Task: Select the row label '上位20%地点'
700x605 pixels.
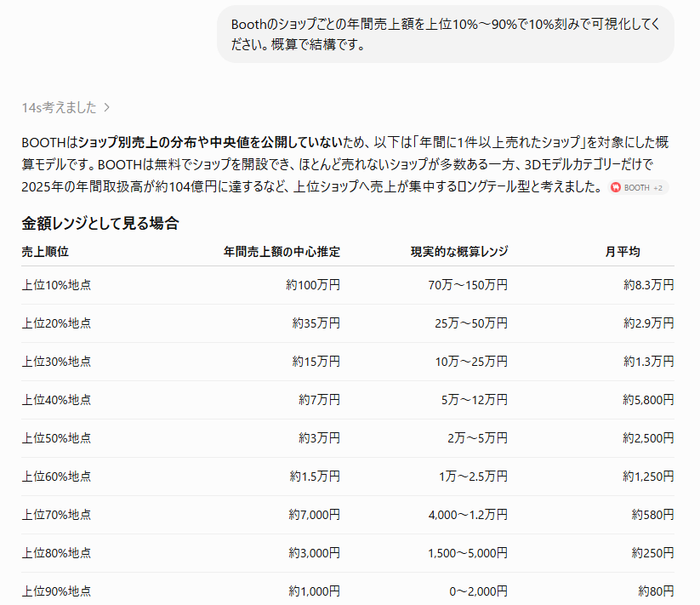Action: 56,323
